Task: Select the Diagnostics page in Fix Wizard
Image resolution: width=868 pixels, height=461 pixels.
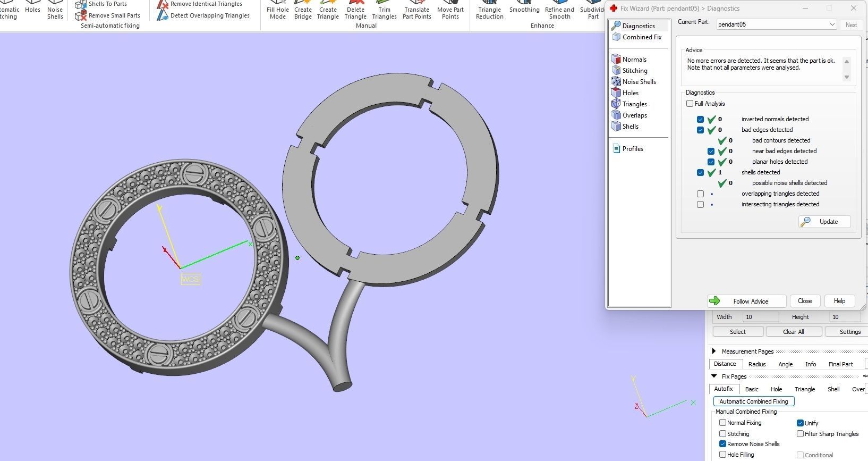Action: tap(639, 26)
